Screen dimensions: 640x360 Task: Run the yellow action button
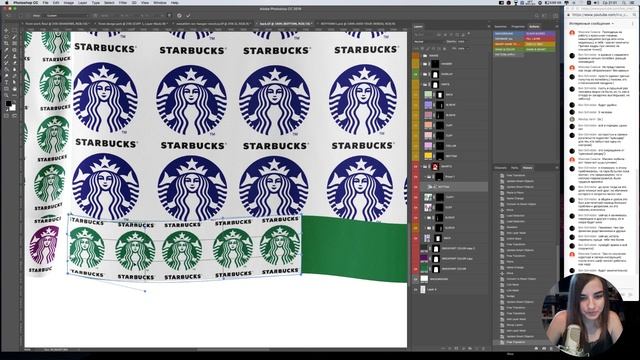coord(540,44)
